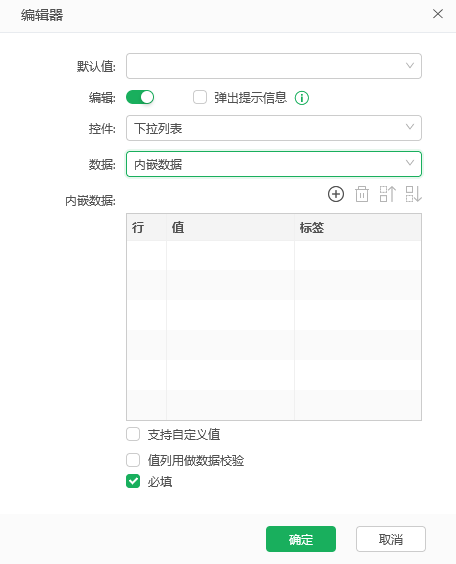Click the green info icon
This screenshot has width=456, height=564.
302,98
